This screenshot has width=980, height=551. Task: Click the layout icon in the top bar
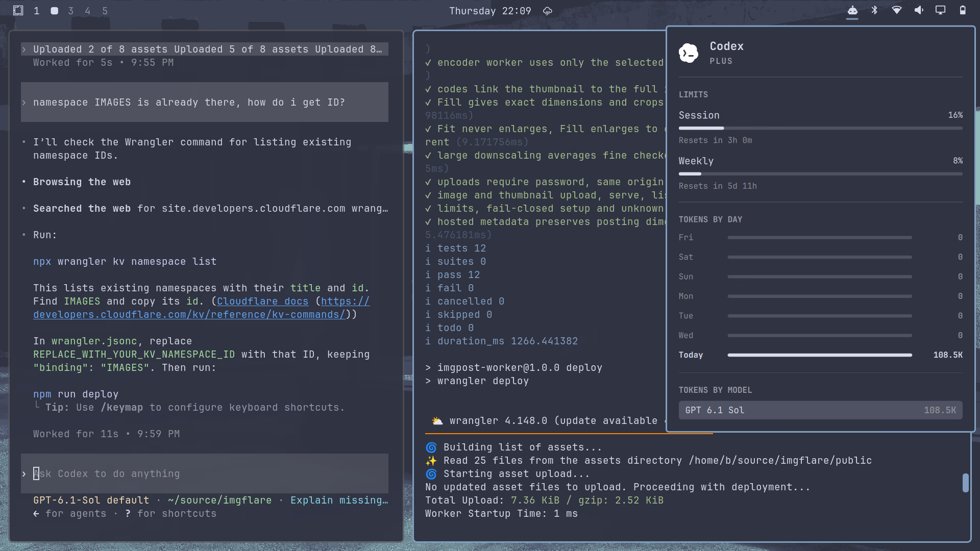(18, 10)
